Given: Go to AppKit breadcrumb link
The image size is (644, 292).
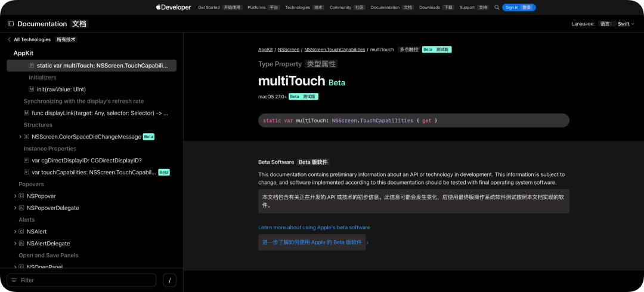Looking at the screenshot, I should click(265, 50).
